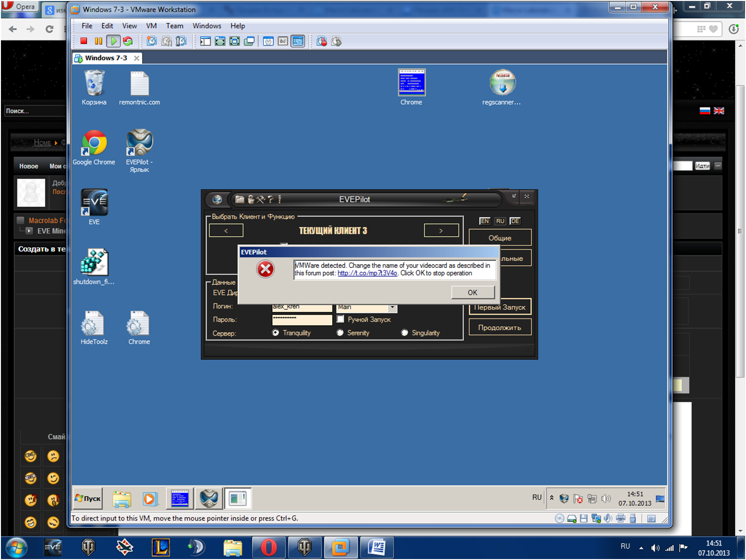
Task: Click the Общие button in EVEPilot
Action: (500, 238)
